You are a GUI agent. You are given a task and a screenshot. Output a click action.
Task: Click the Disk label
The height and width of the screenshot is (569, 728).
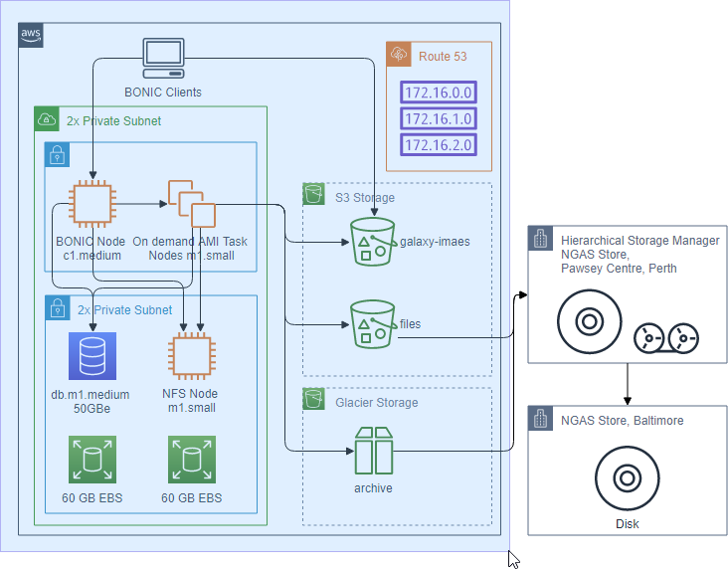(628, 524)
